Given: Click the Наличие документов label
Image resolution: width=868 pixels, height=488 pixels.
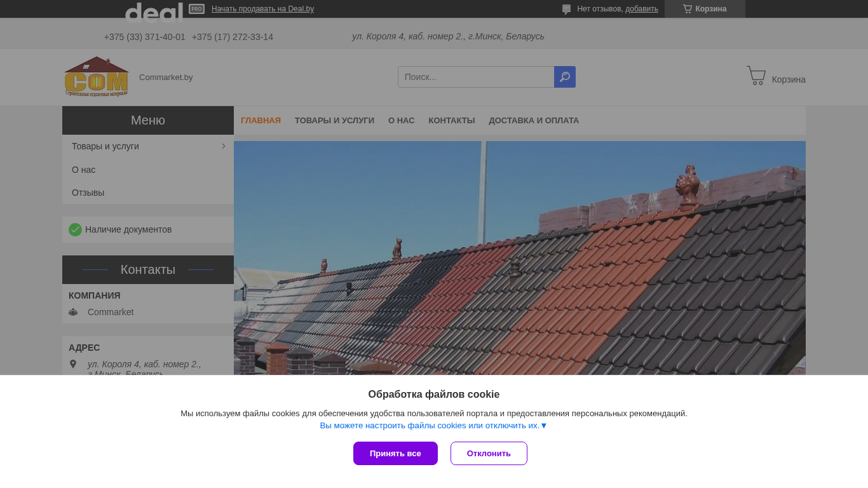Looking at the screenshot, I should point(128,229).
